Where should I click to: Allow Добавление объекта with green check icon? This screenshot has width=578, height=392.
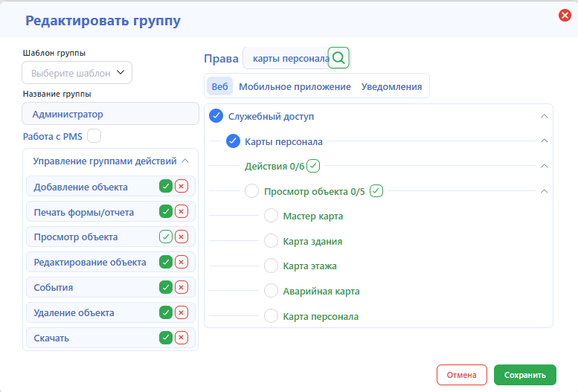pyautogui.click(x=166, y=186)
